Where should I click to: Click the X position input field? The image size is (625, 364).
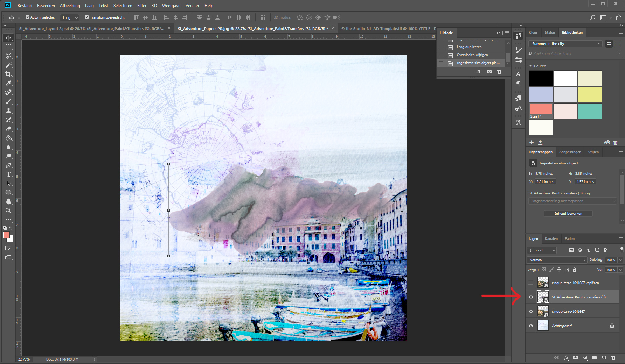(545, 182)
